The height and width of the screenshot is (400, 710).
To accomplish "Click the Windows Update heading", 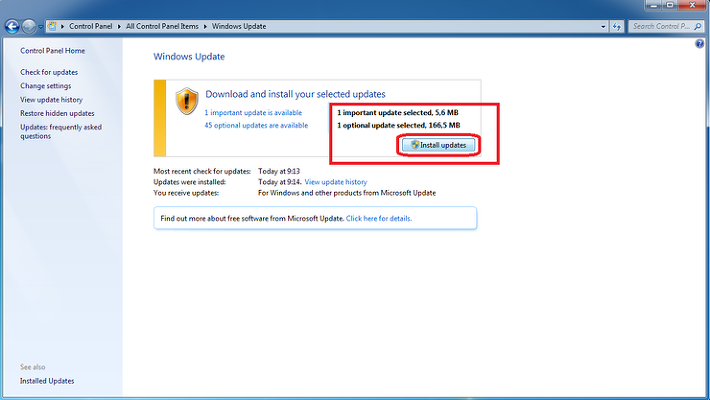I will (189, 57).
